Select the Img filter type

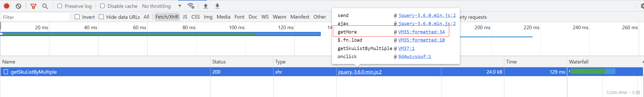click(x=208, y=17)
